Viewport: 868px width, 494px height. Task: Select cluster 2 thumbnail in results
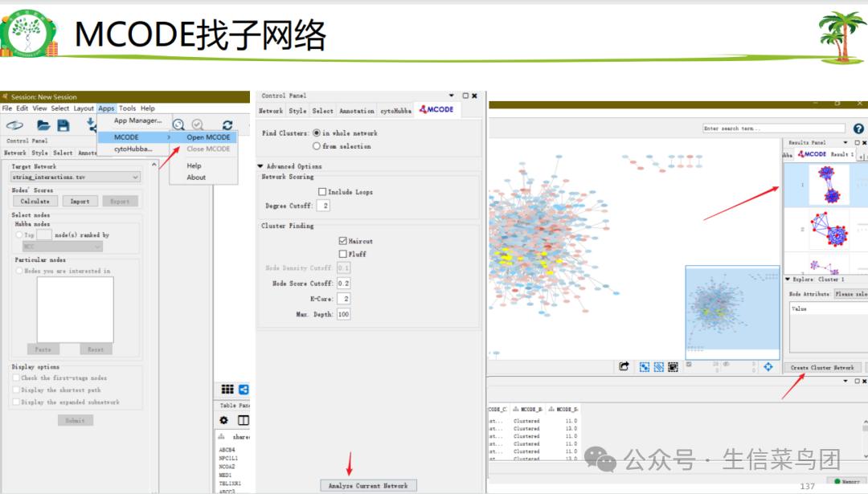click(x=829, y=229)
